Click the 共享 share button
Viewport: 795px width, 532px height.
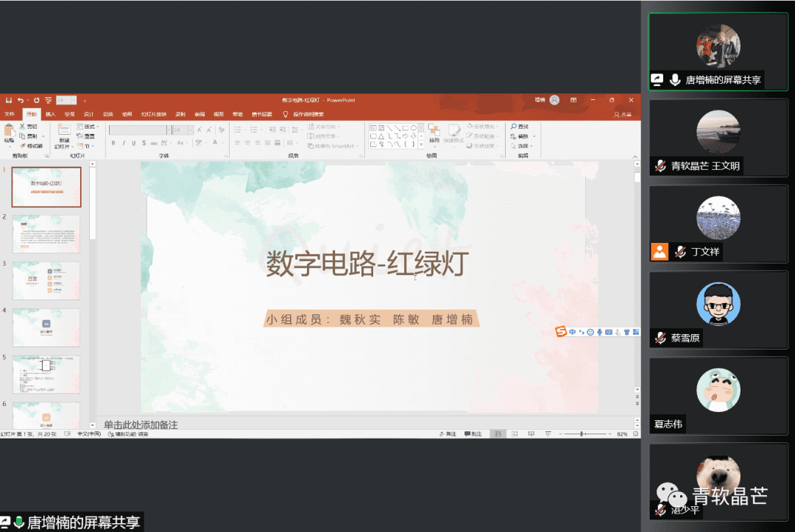pyautogui.click(x=623, y=115)
